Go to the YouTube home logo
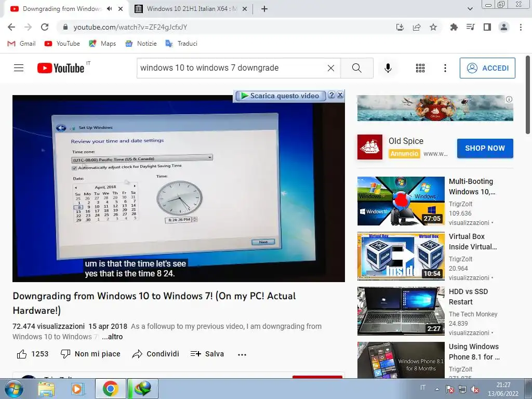 point(61,68)
